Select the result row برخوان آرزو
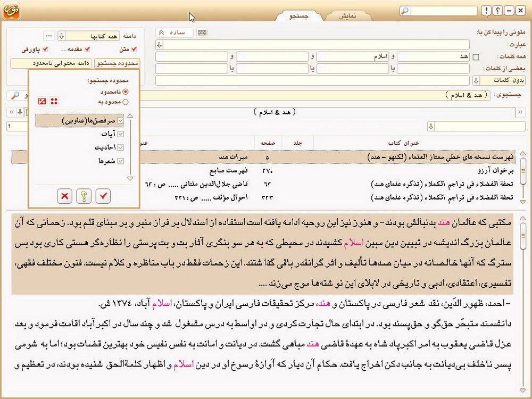This screenshot has height=399, width=532. click(263, 171)
